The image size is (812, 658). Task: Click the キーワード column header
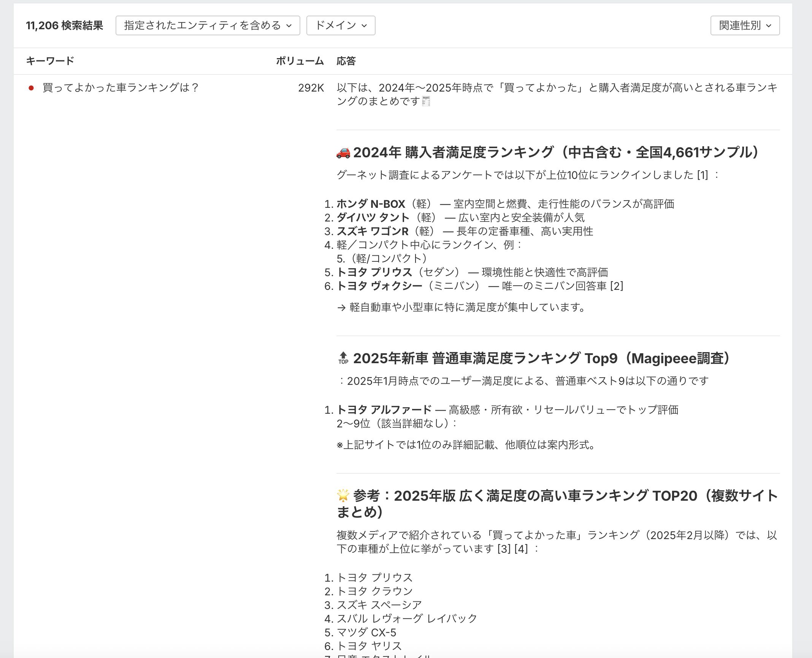point(50,61)
